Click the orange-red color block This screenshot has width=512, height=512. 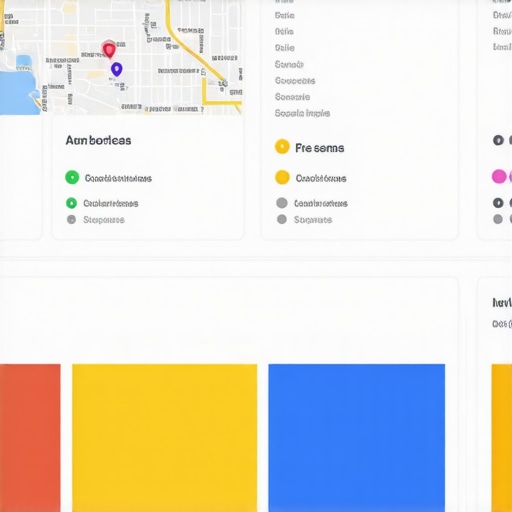tap(30, 438)
